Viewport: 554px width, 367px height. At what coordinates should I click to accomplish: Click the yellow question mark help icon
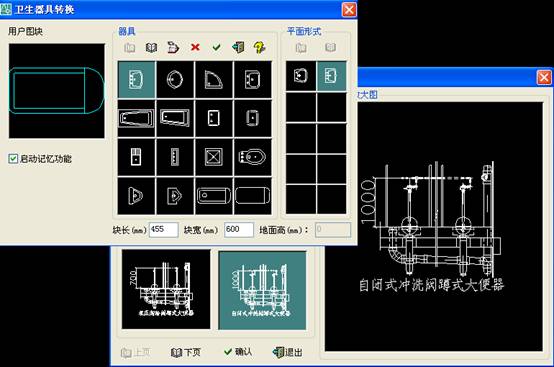click(x=260, y=47)
